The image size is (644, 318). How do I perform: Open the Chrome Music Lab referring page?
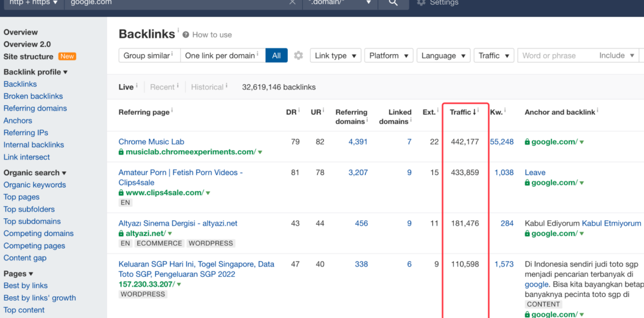pyautogui.click(x=151, y=142)
